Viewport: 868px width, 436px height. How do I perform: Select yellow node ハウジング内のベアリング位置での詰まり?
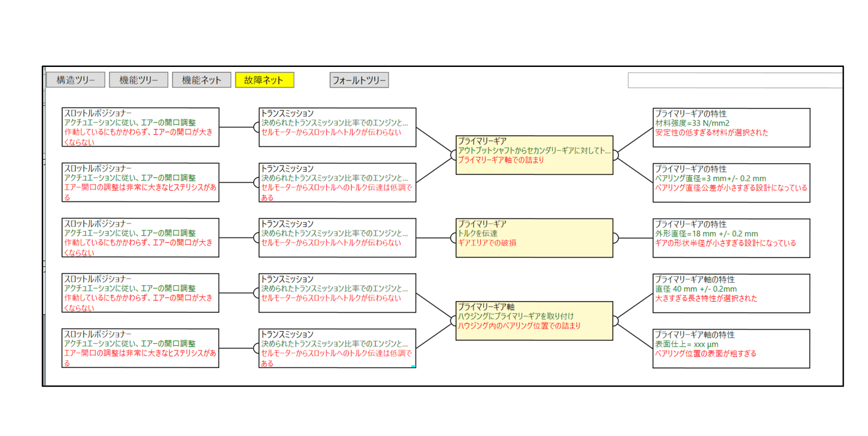coord(534,321)
